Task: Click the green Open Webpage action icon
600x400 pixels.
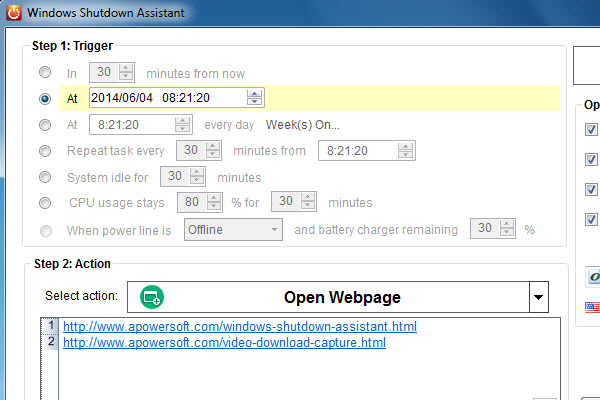Action: pos(152,297)
